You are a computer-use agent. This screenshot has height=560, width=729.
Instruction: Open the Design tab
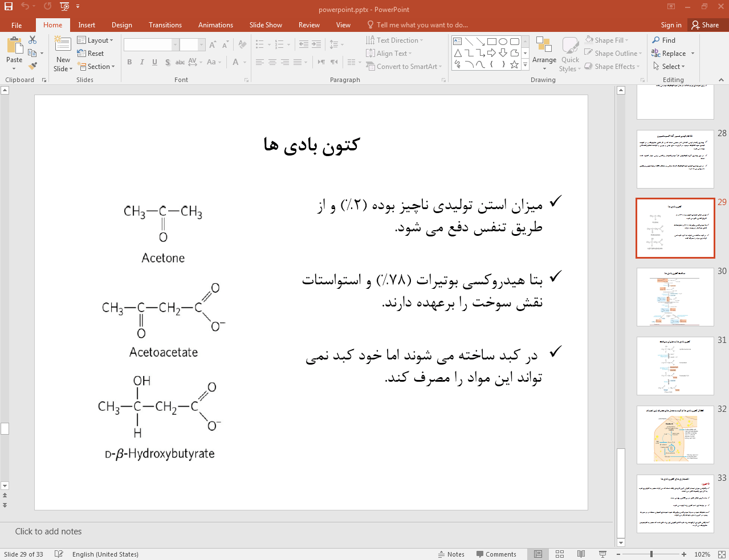point(121,24)
